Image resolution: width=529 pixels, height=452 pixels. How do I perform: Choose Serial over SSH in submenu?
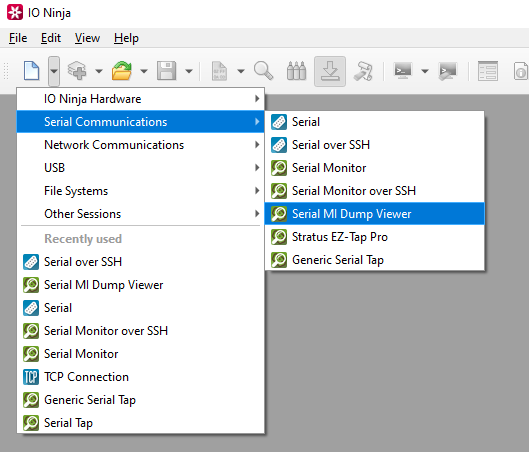coord(375,145)
